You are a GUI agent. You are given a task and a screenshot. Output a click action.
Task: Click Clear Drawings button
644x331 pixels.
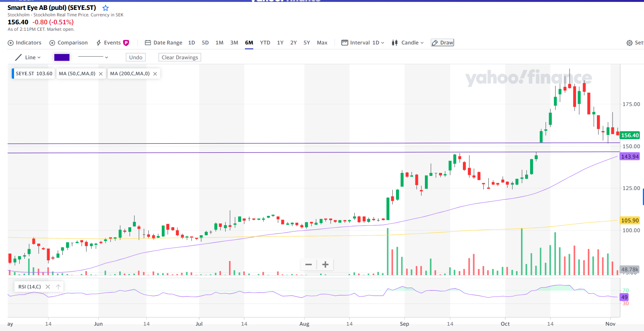(180, 57)
